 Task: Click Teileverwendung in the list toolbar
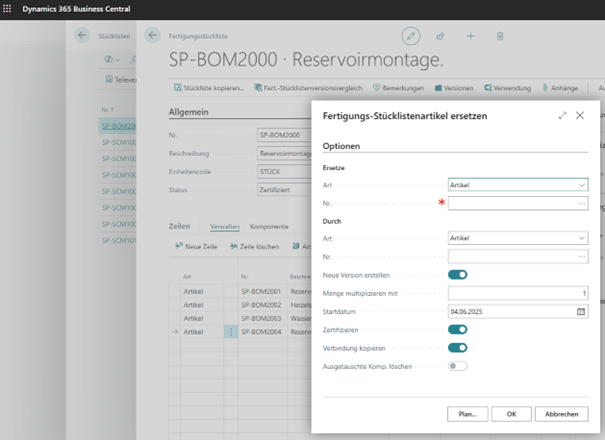[x=121, y=80]
